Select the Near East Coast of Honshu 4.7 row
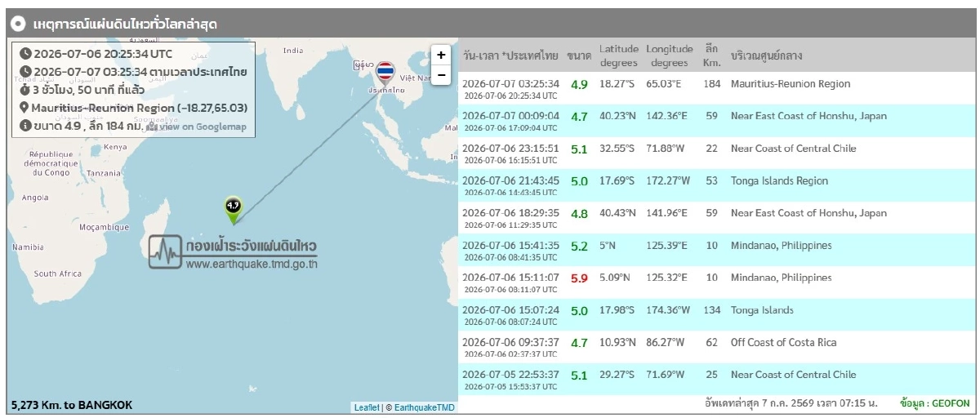Screen dimensions: 980x418 (717, 121)
